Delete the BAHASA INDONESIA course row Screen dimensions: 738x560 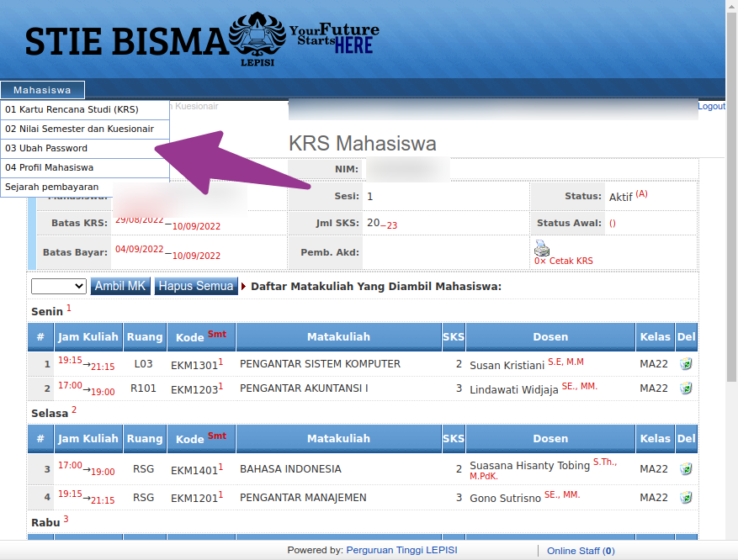(x=686, y=469)
